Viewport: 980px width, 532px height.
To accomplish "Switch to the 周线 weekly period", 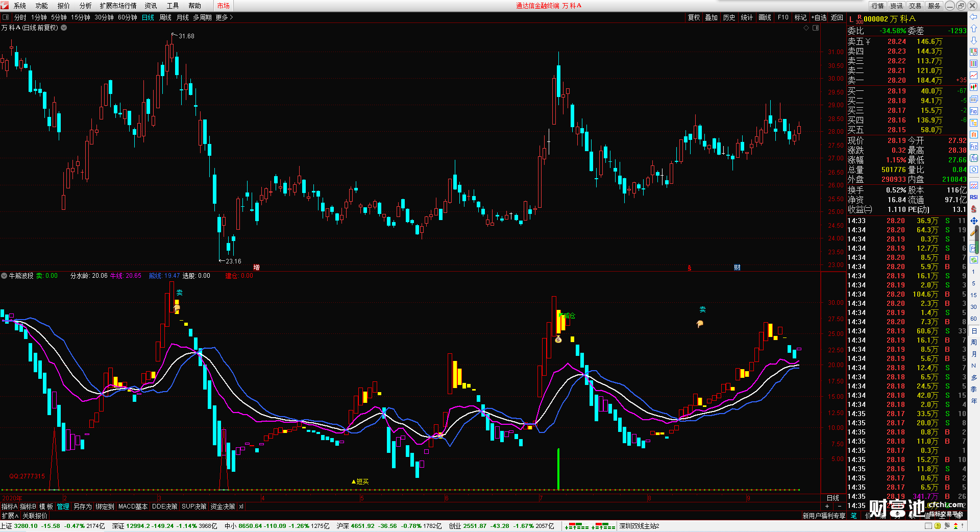I will [165, 17].
